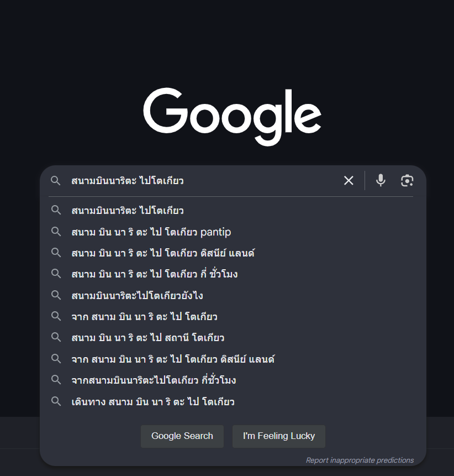Open Report inappropriate predictions link
This screenshot has height=476, width=454.
click(x=360, y=460)
